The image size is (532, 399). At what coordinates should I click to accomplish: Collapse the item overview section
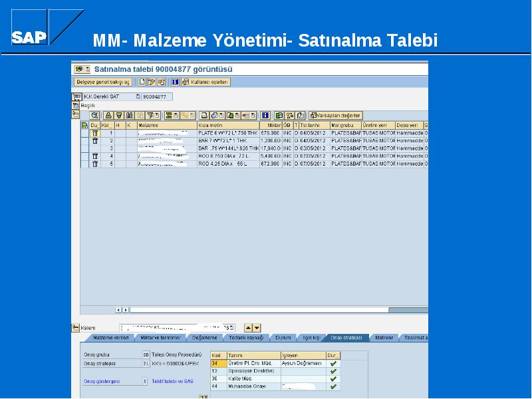click(x=76, y=114)
